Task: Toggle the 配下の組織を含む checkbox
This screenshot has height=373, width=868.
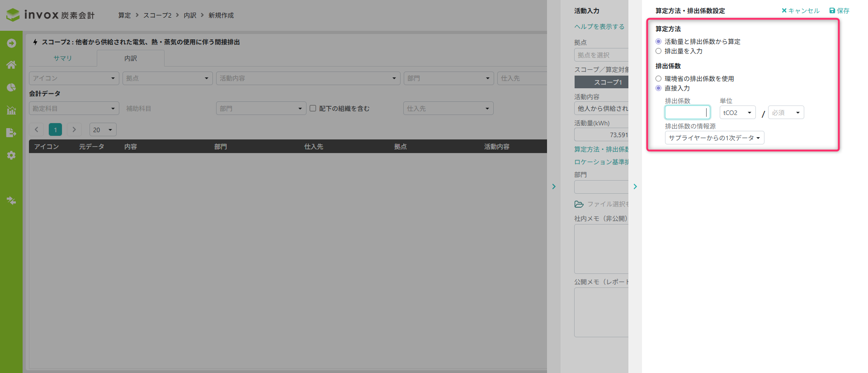Action: (x=312, y=108)
